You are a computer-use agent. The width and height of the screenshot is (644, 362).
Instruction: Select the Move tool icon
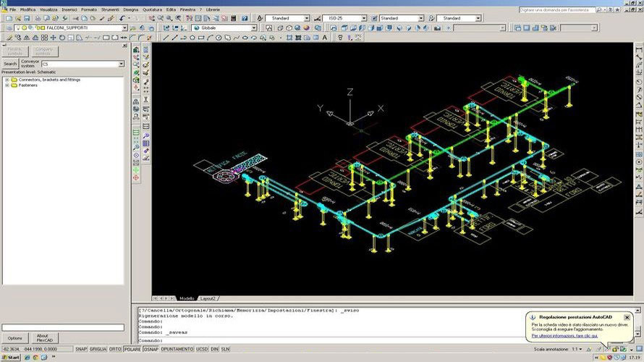pyautogui.click(x=53, y=38)
